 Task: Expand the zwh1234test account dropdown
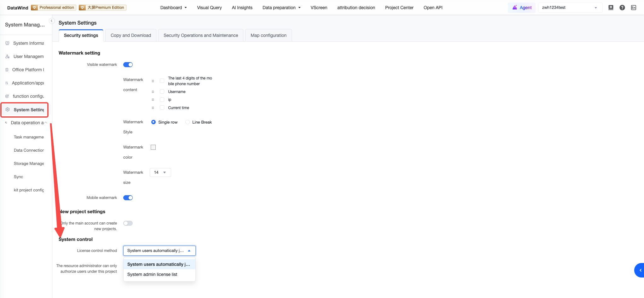tap(570, 8)
